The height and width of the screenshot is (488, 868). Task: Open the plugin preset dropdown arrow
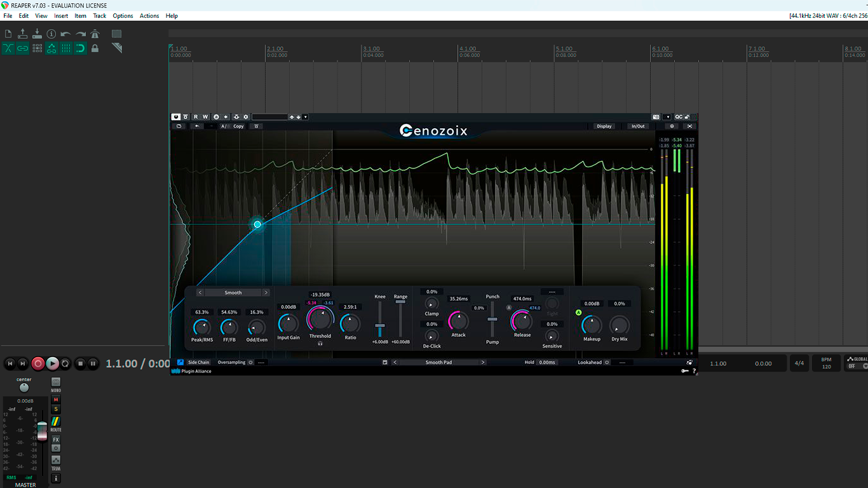[x=305, y=117]
